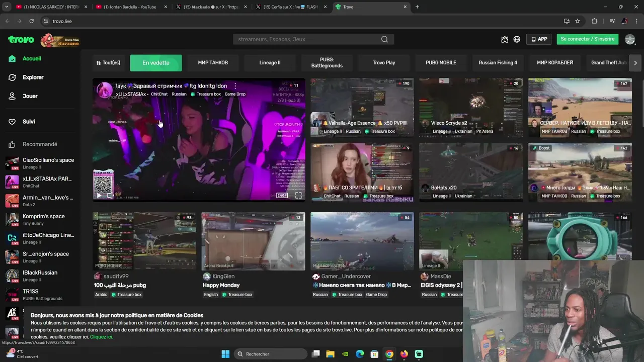Screen dimensions: 644x362
Task: Open IBlackRussian recommended channel
Action: click(40, 276)
